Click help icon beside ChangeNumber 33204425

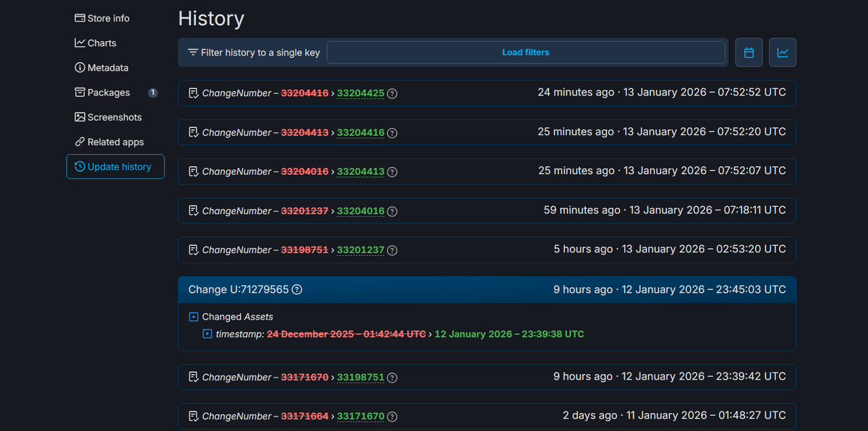pos(392,93)
